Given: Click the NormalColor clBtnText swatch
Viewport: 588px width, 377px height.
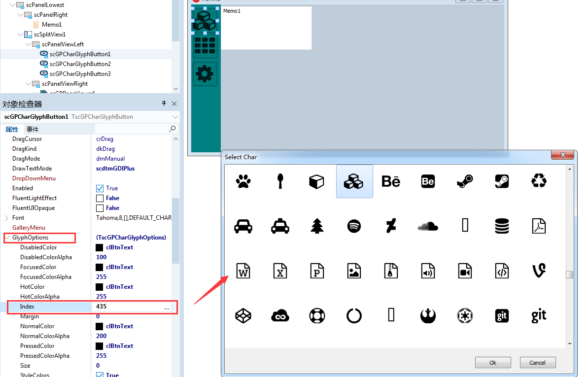Looking at the screenshot, I should [100, 326].
